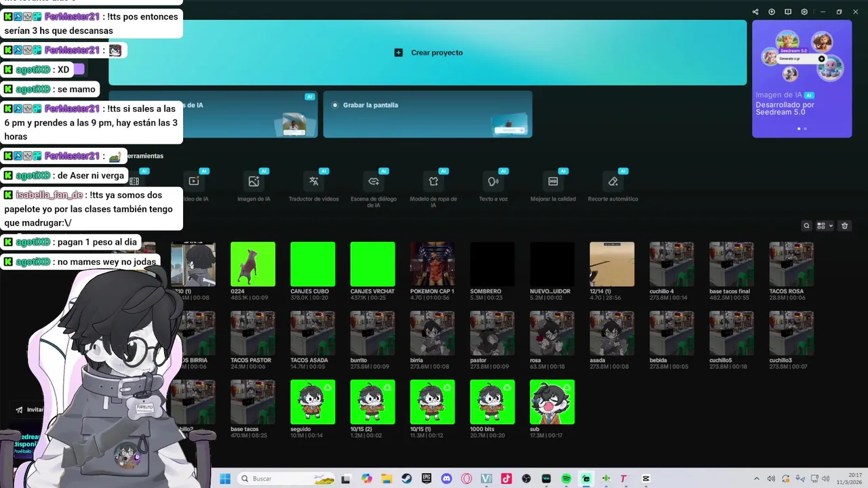Open Spotify from the taskbar
This screenshot has width=868, height=488.
566,479
